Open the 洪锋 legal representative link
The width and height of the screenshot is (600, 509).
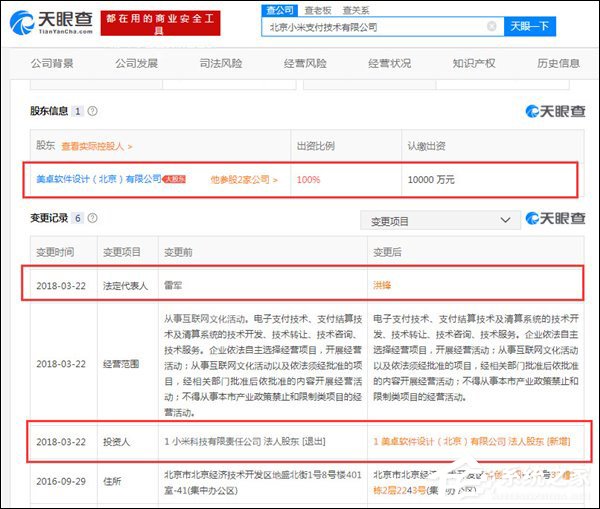382,285
